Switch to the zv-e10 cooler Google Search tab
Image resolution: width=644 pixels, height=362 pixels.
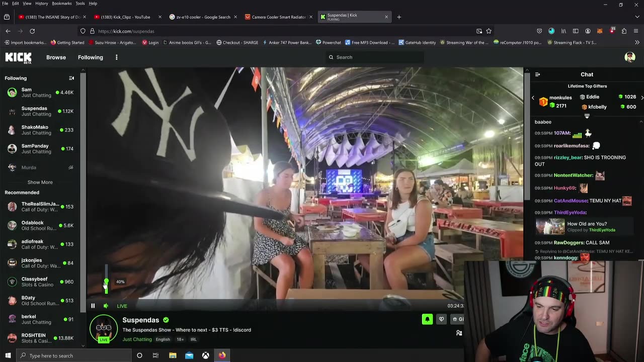202,17
